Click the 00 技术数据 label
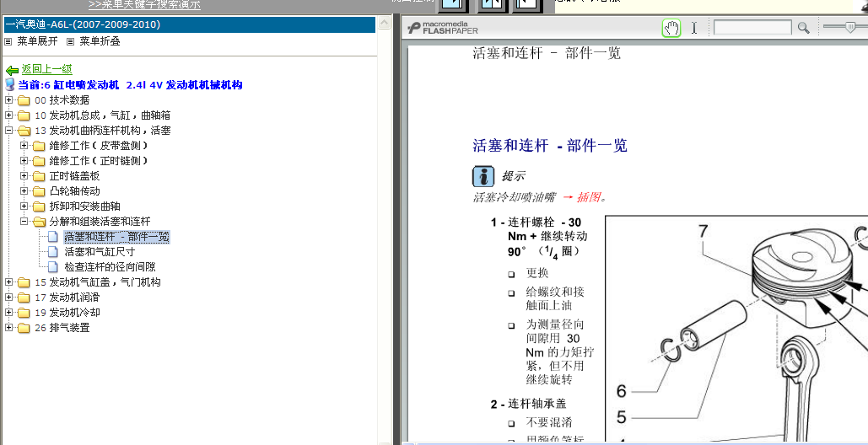Image resolution: width=868 pixels, height=445 pixels. pos(62,100)
